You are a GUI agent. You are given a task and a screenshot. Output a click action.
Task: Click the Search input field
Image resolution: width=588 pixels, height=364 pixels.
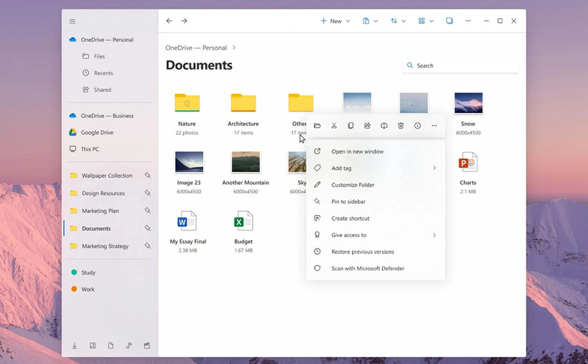460,65
